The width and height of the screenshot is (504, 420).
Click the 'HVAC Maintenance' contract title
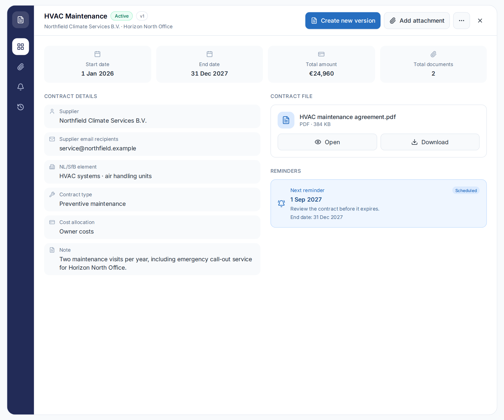pyautogui.click(x=76, y=16)
